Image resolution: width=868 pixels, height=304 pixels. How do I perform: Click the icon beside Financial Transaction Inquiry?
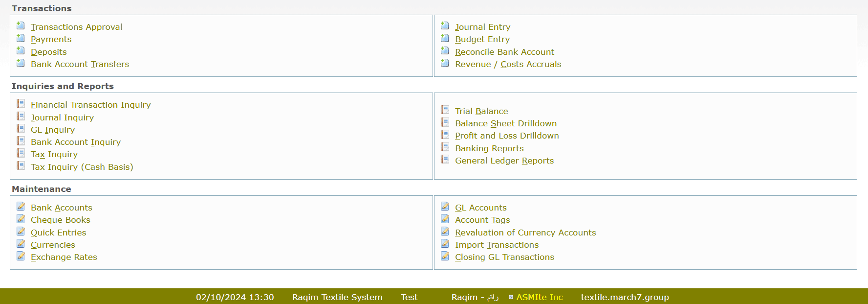click(x=21, y=104)
